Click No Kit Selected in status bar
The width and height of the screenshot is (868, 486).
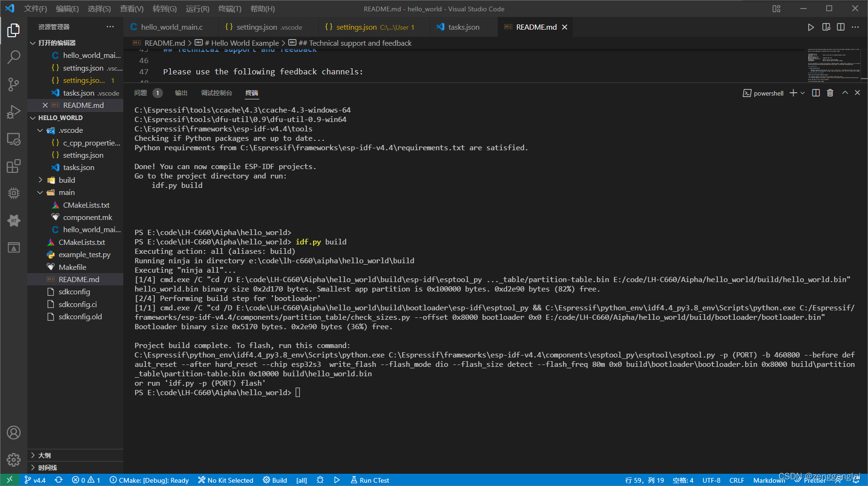225,480
